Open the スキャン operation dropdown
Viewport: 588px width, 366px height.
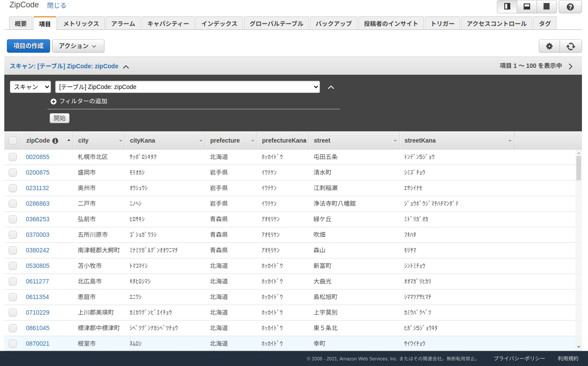30,87
